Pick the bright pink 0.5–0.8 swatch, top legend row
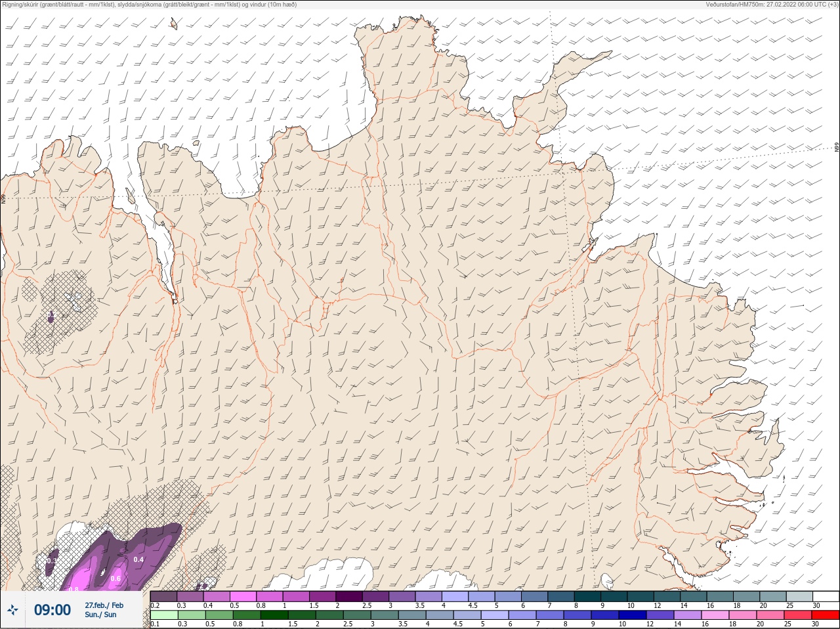This screenshot has height=629, width=840. [x=243, y=596]
